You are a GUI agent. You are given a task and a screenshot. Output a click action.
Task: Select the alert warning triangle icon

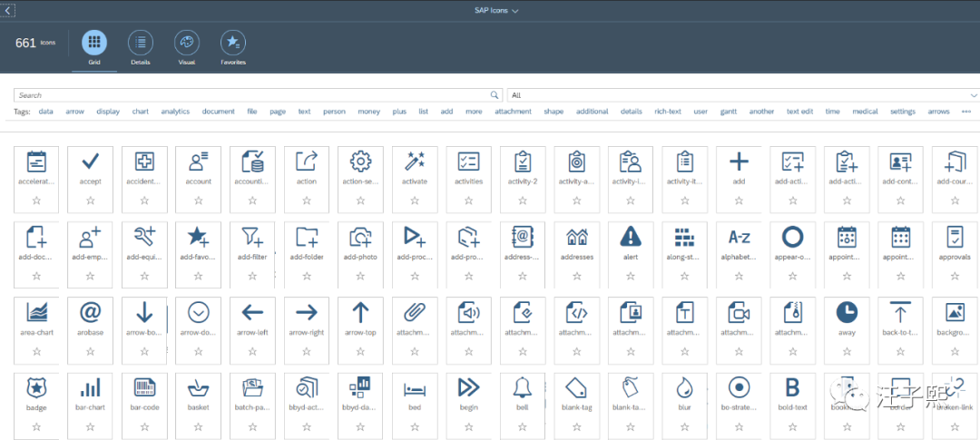tap(631, 238)
